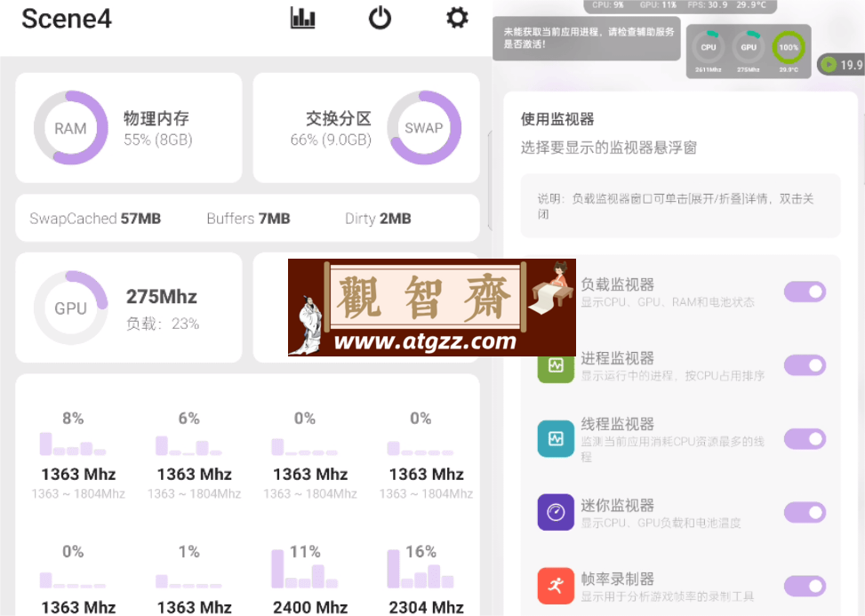The height and width of the screenshot is (616, 865).
Task: Tap the green play button beside 19.9
Action: point(829,65)
